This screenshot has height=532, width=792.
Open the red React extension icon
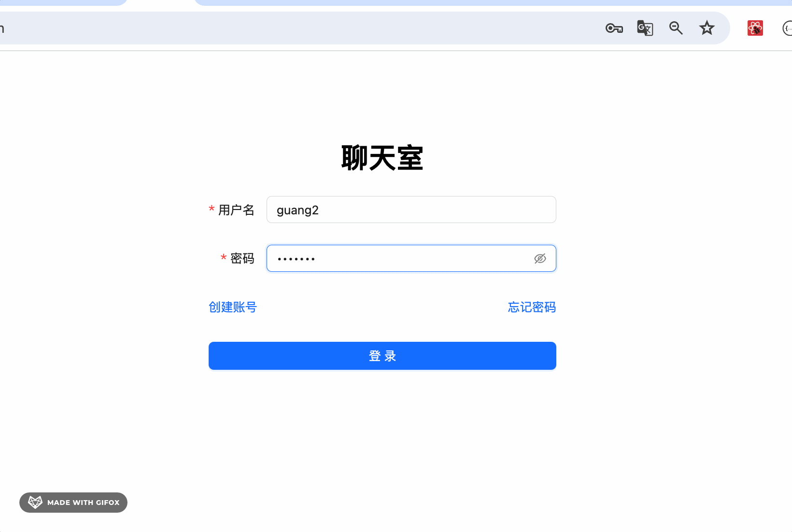coord(755,28)
